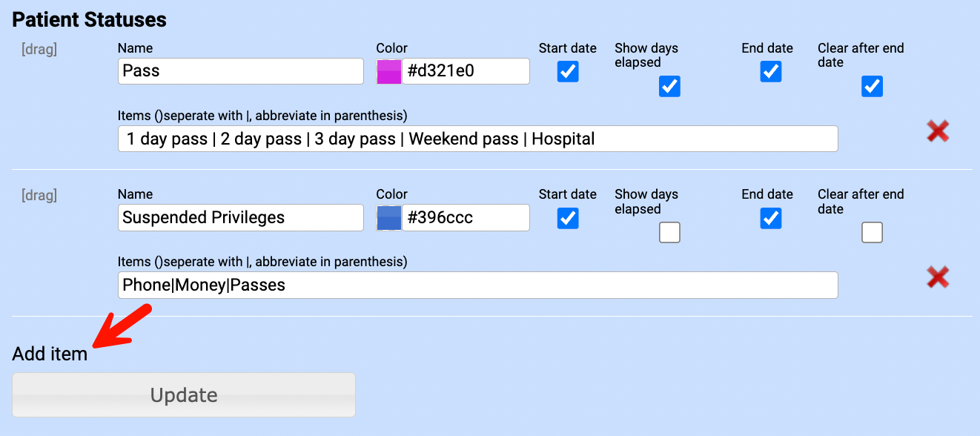This screenshot has width=980, height=436.
Task: Click the Add item link
Action: [50, 354]
